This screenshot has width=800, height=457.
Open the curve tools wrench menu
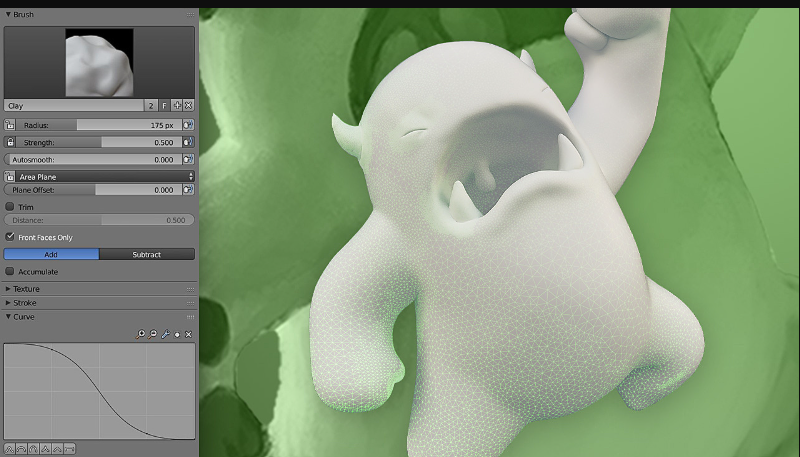[165, 334]
